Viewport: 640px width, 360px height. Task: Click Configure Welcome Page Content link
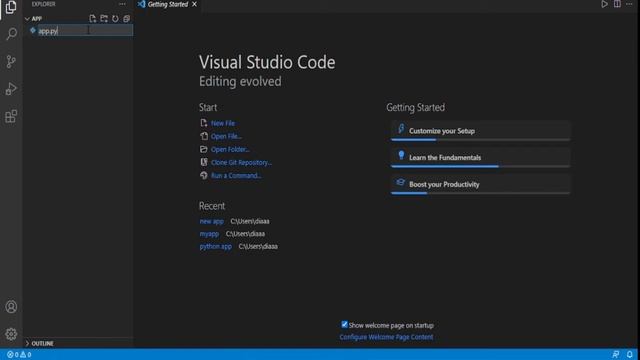click(386, 337)
